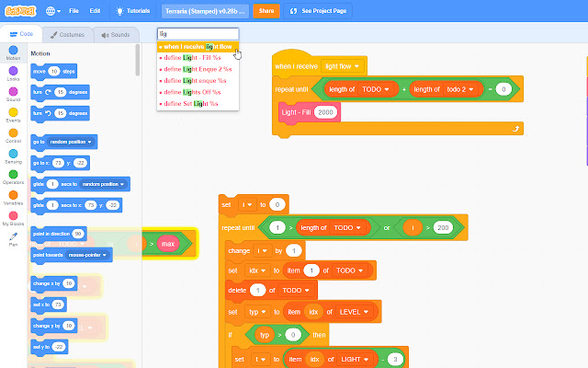Choose 'define Lights Off %s' result
This screenshot has width=588, height=368.
198,92
